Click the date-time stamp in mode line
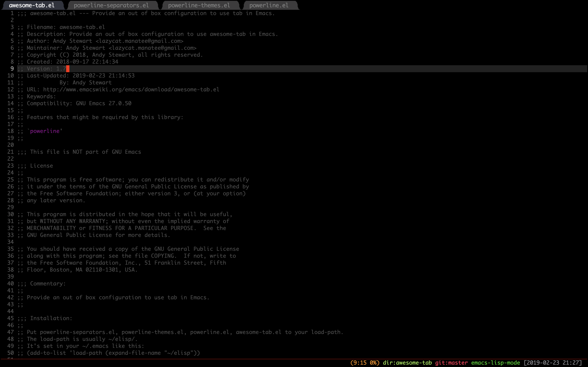 553,363
